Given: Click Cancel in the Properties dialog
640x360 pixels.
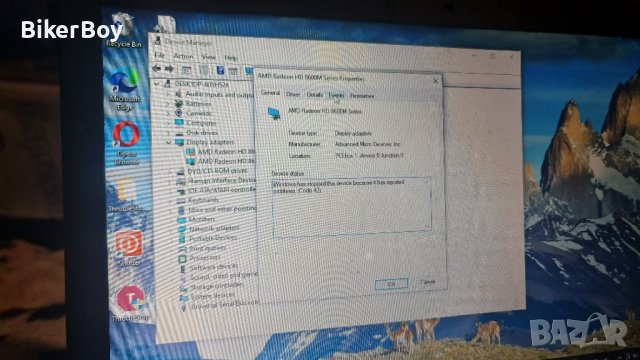Looking at the screenshot, I should click(428, 282).
